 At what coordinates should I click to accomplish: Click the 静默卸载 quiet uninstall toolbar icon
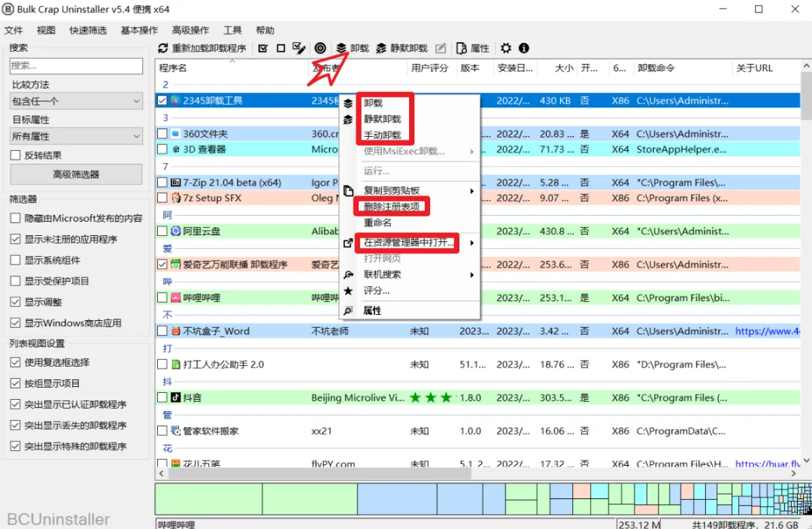coord(382,48)
